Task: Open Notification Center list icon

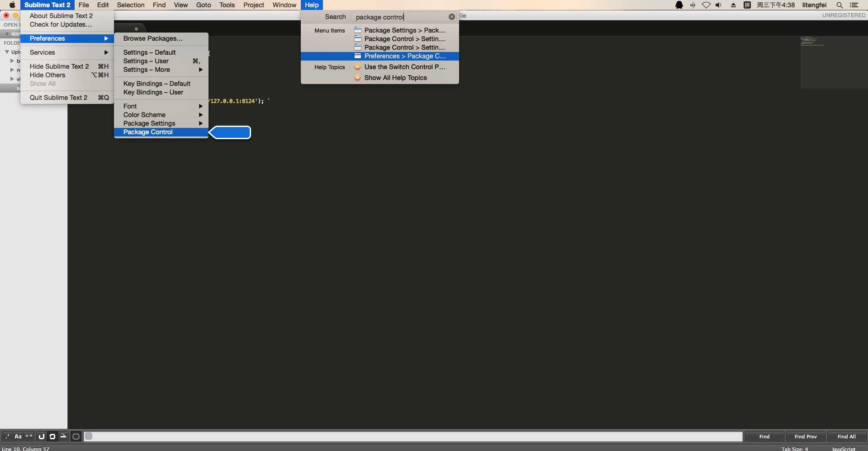Action: (x=854, y=5)
